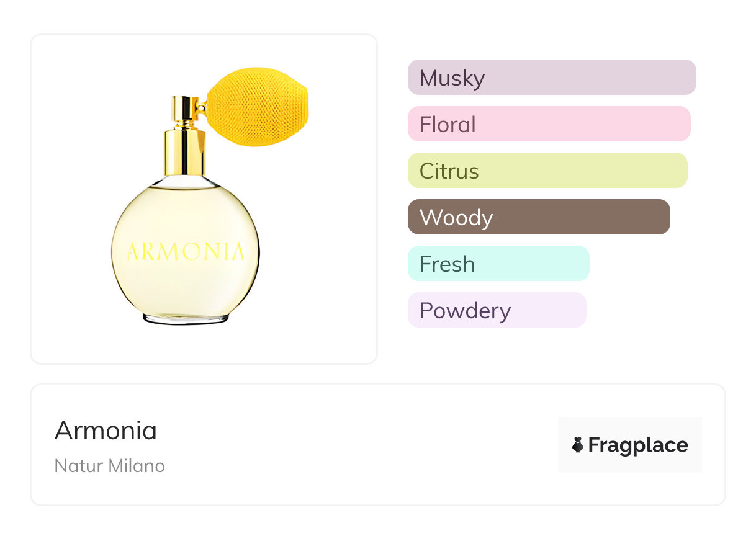Choose the Citrus accord bar
Image resolution: width=756 pixels, height=536 pixels.
[x=547, y=171]
